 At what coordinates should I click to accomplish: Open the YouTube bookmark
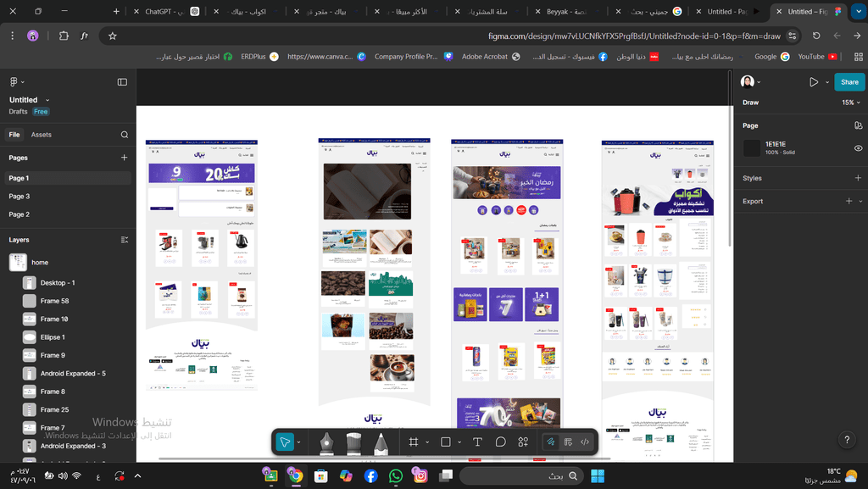click(x=817, y=57)
